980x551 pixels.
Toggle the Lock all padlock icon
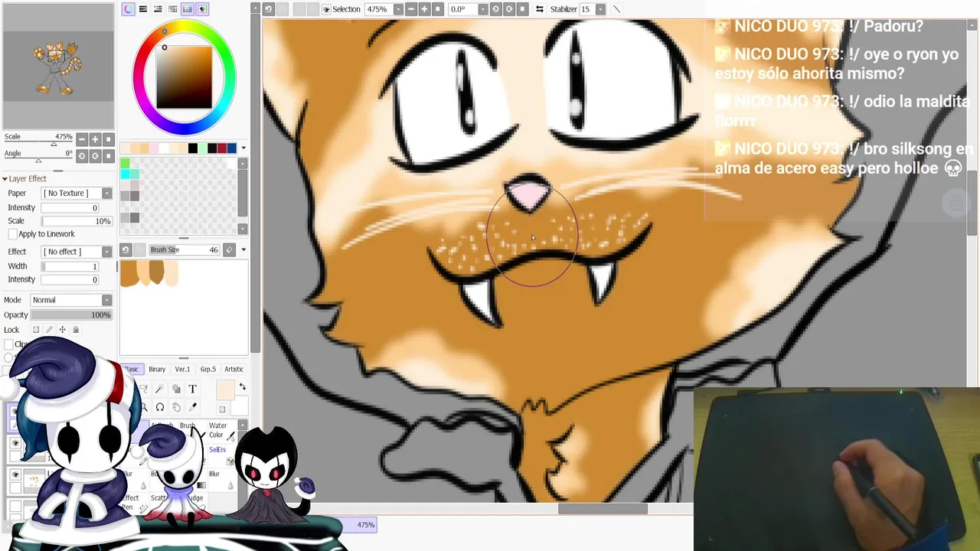point(76,330)
